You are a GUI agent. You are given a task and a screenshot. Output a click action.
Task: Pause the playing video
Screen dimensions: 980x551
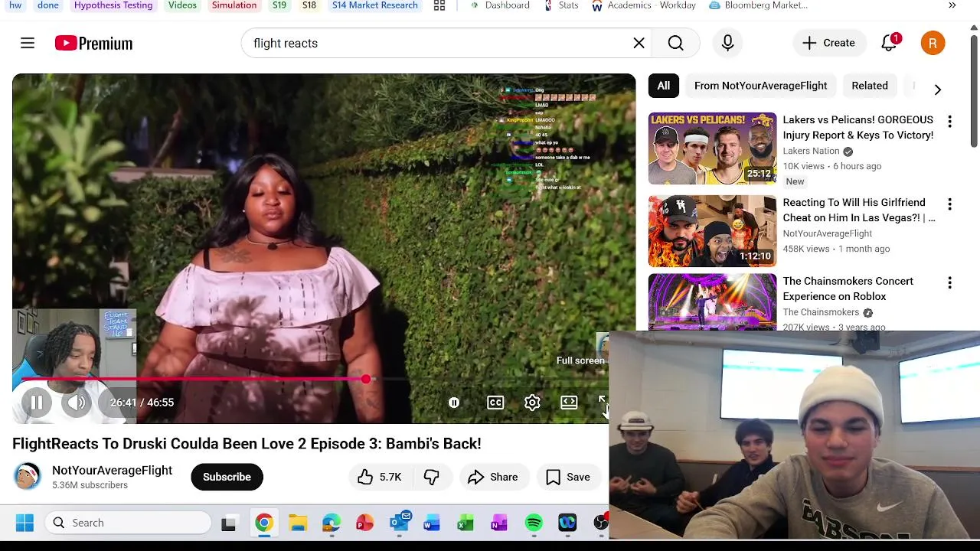point(36,403)
